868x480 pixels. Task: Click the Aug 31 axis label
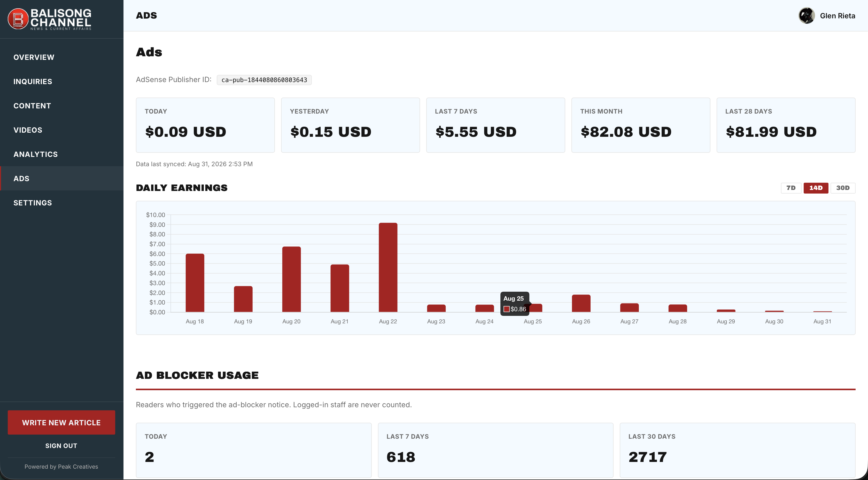pyautogui.click(x=822, y=322)
